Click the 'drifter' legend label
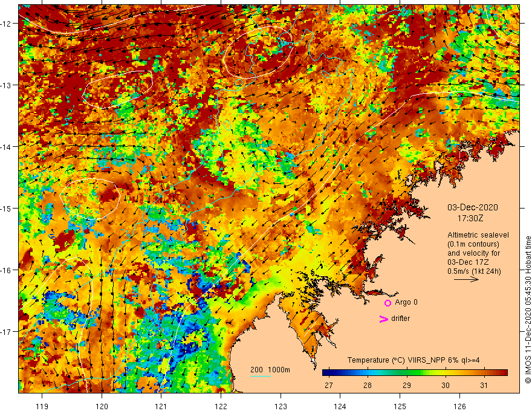 click(400, 319)
